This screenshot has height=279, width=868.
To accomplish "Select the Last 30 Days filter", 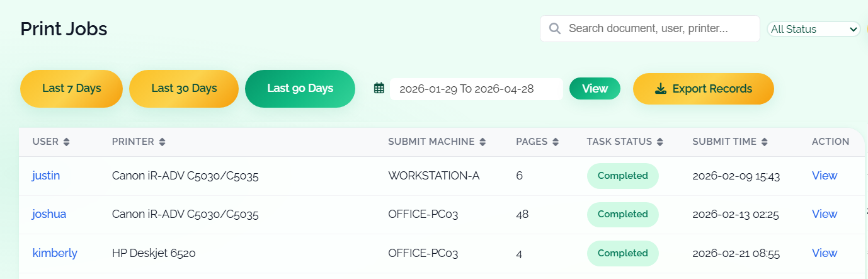I will click(184, 89).
